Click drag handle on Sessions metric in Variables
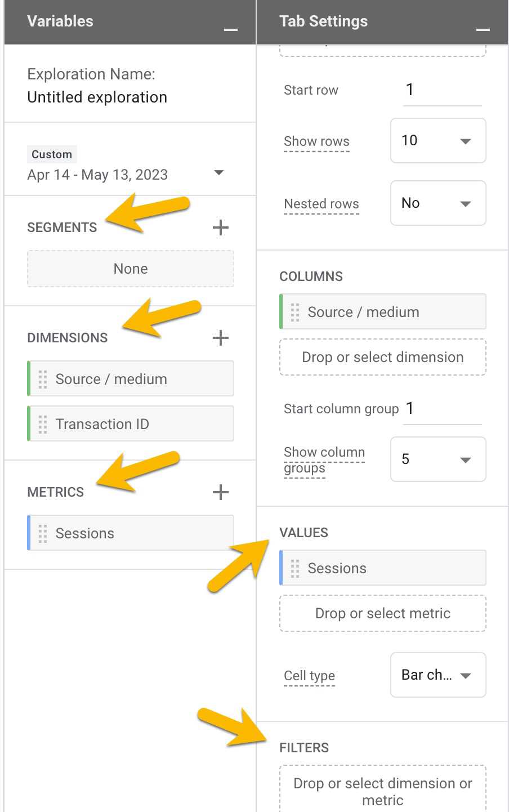Screen dimensions: 509x812 (43, 533)
